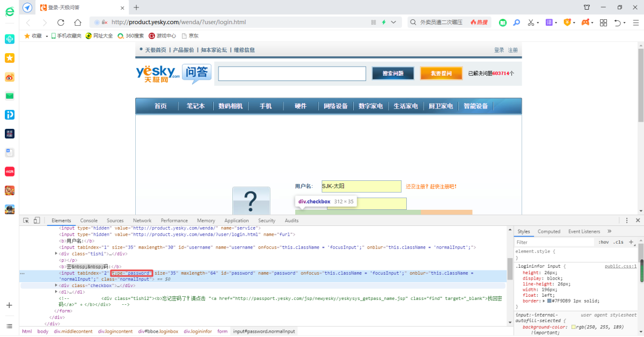This screenshot has width=644, height=337.
Task: Open the skin changer shirt icon
Action: coord(587,8)
